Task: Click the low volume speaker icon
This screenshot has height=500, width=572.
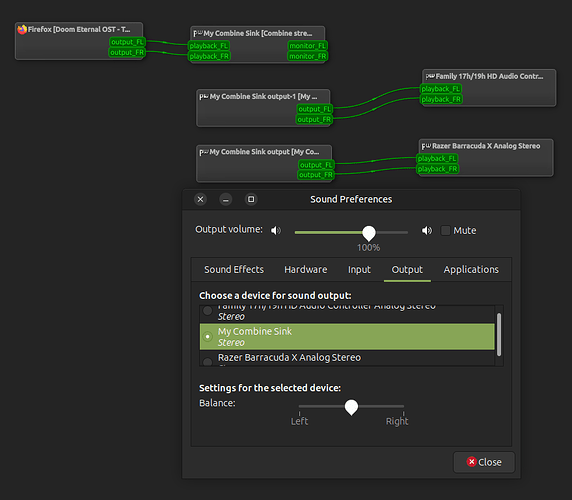Action: (276, 230)
